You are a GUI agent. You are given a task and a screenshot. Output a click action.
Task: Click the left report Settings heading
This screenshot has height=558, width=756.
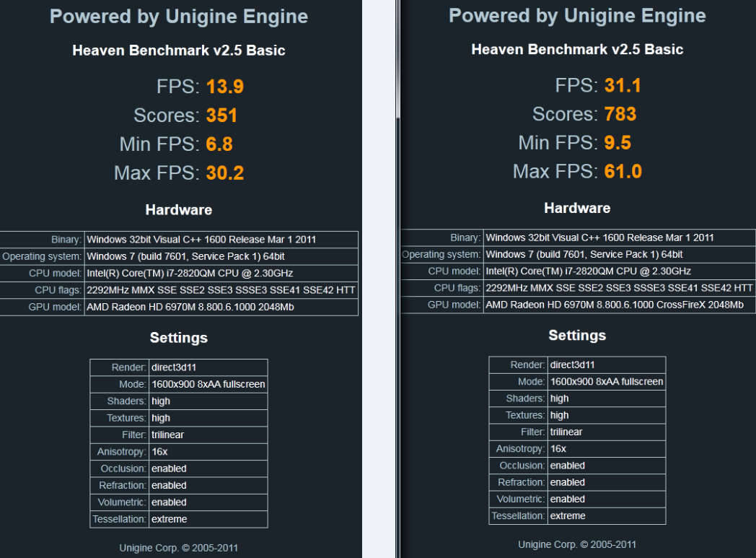pyautogui.click(x=179, y=338)
